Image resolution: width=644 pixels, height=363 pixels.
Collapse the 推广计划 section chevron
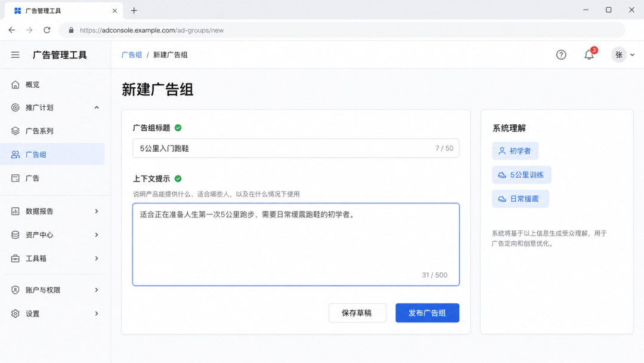[97, 107]
